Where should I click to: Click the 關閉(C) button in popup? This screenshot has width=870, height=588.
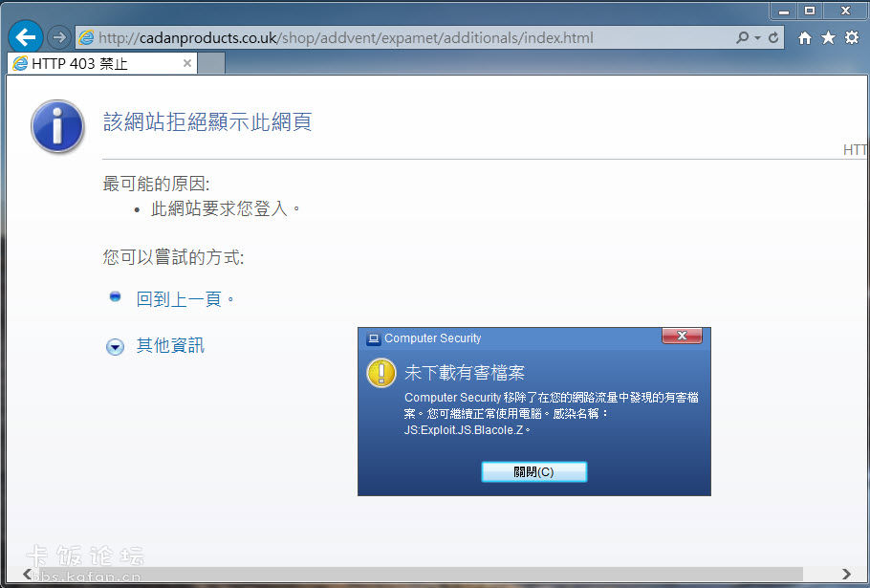tap(533, 472)
